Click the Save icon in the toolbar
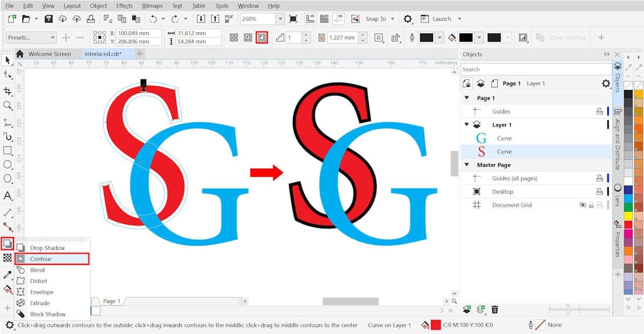644x334 pixels. tap(49, 19)
